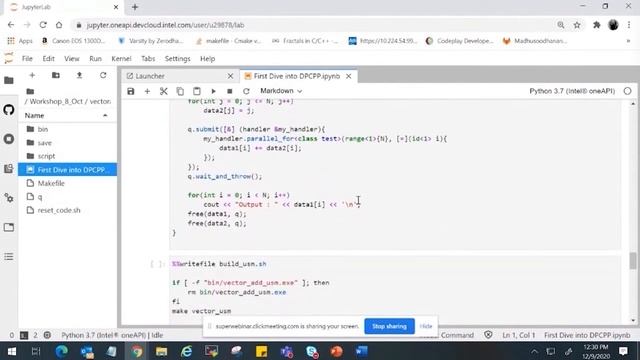
Task: Close the Launcher tab
Action: [230, 76]
